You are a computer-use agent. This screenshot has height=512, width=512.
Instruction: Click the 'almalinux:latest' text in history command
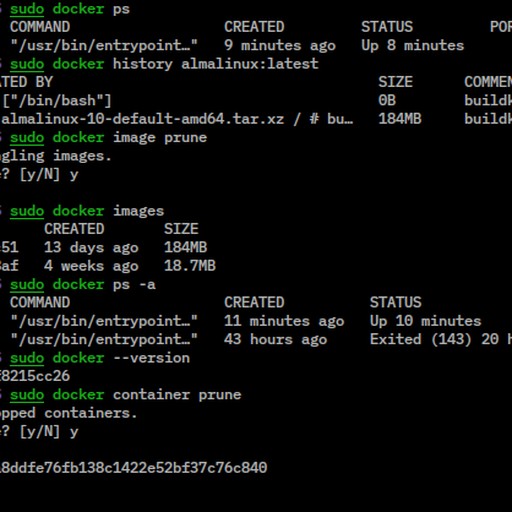point(250,64)
